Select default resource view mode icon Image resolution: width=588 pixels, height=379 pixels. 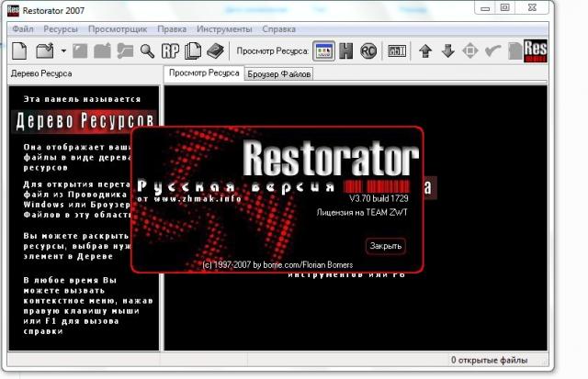click(x=323, y=51)
